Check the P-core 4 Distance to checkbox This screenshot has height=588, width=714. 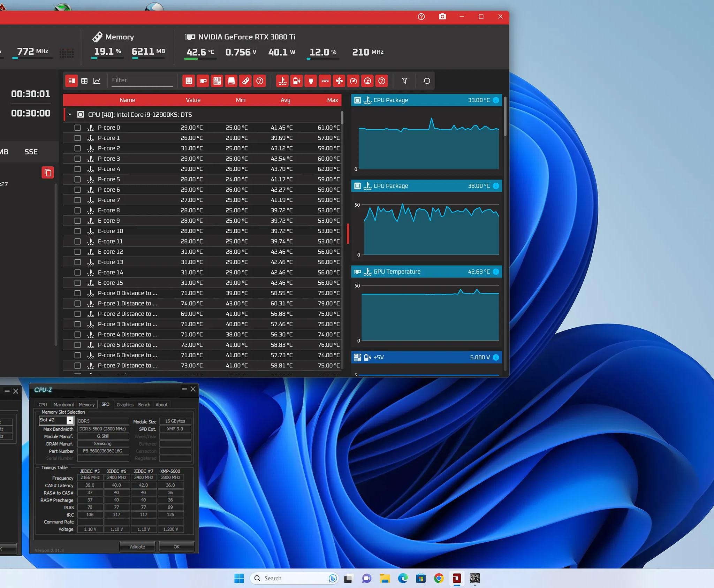(x=77, y=335)
